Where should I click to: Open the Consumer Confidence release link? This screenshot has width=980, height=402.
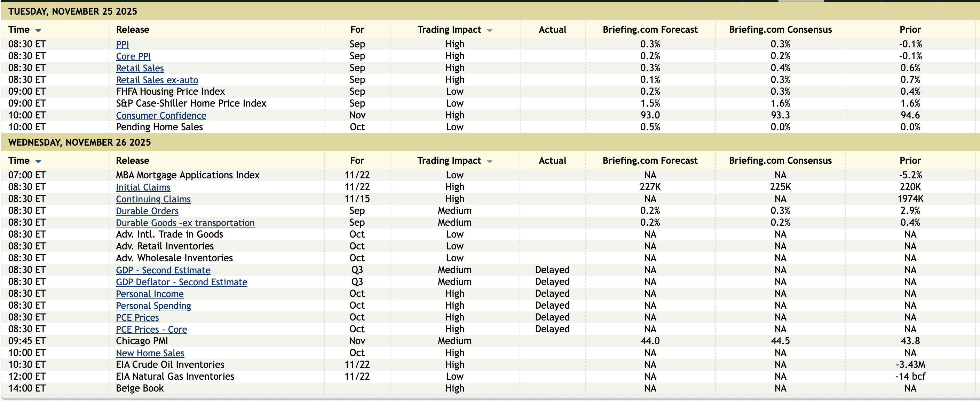point(161,115)
